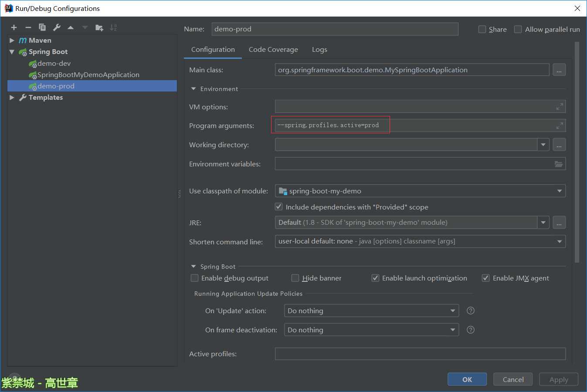587x392 pixels.
Task: Move configuration down with arrow icon
Action: (x=85, y=27)
